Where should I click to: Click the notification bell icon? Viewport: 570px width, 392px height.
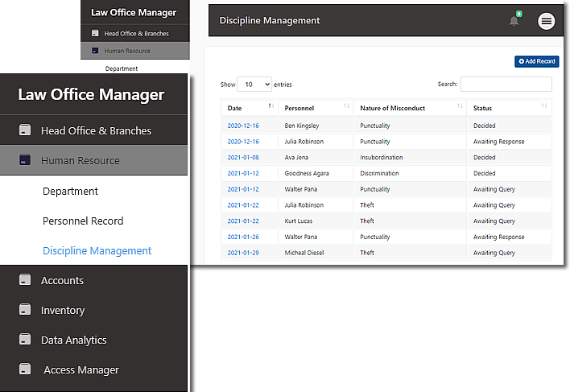[x=514, y=21]
